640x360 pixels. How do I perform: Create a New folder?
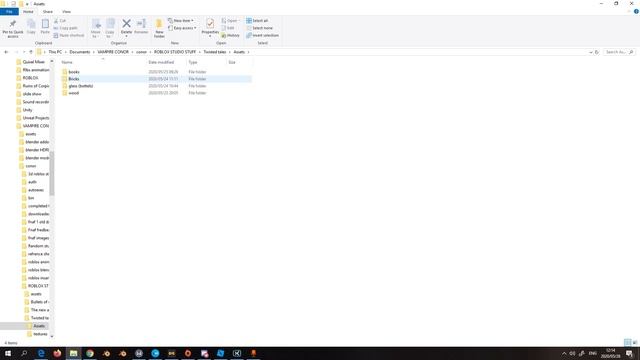pyautogui.click(x=159, y=28)
